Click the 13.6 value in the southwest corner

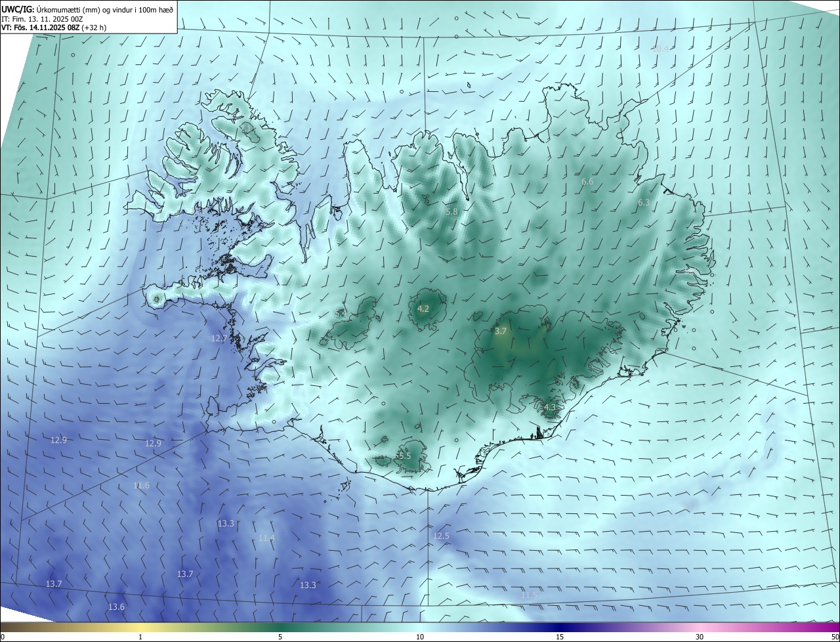tap(116, 607)
